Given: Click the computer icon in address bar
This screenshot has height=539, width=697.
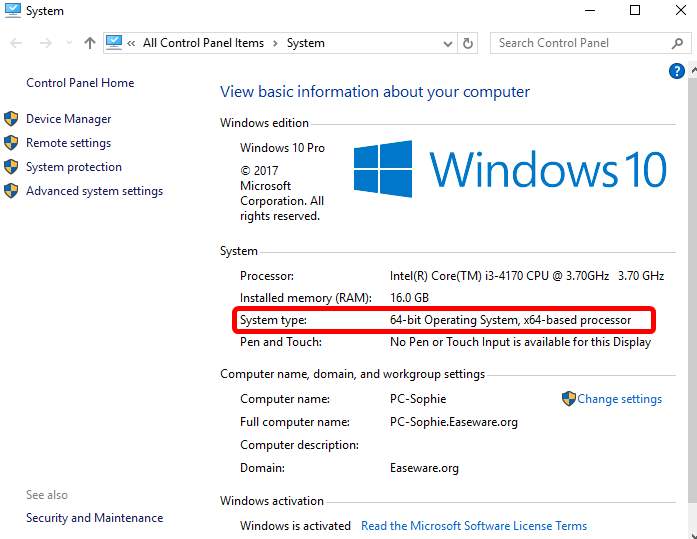Looking at the screenshot, I should pos(114,43).
